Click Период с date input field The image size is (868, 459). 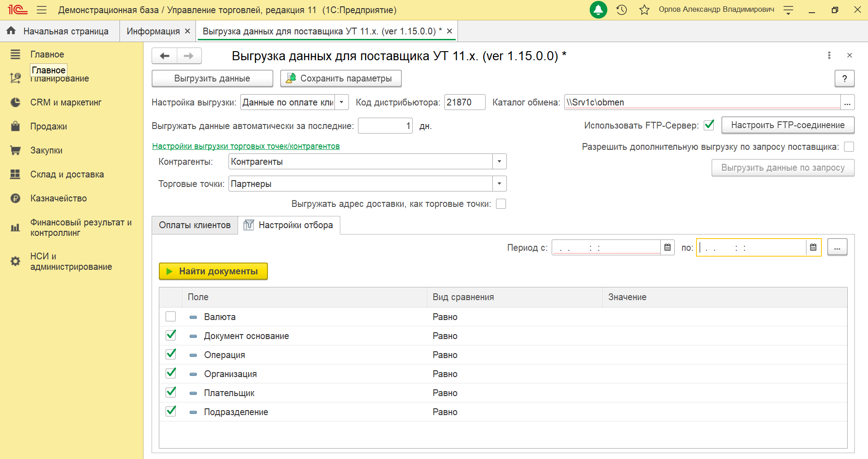606,247
